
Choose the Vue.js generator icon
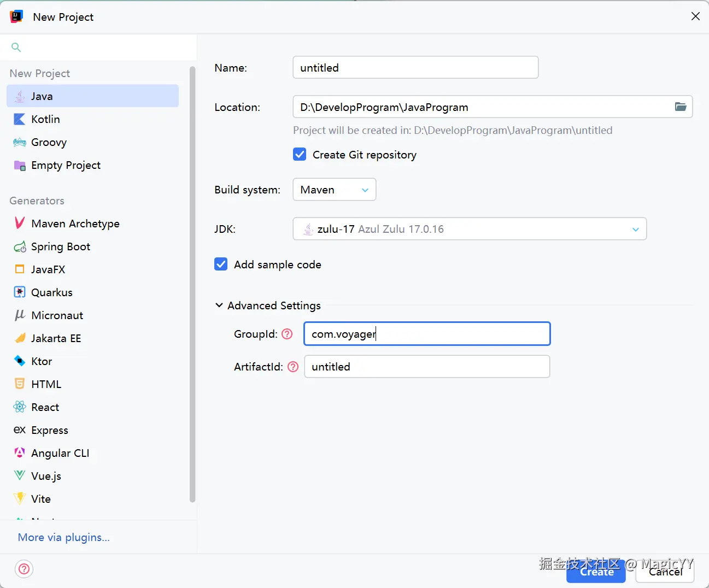click(20, 475)
